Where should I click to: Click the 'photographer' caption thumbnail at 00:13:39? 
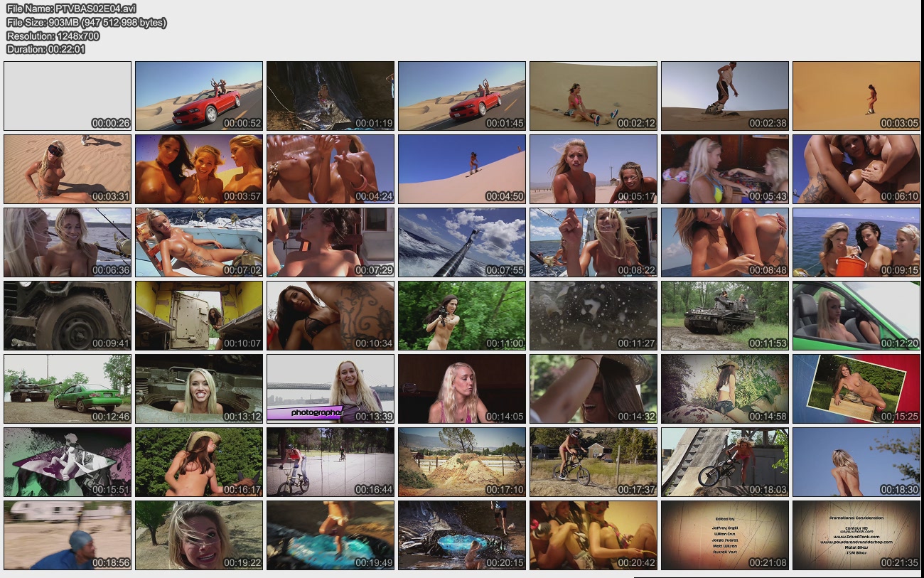coord(331,389)
